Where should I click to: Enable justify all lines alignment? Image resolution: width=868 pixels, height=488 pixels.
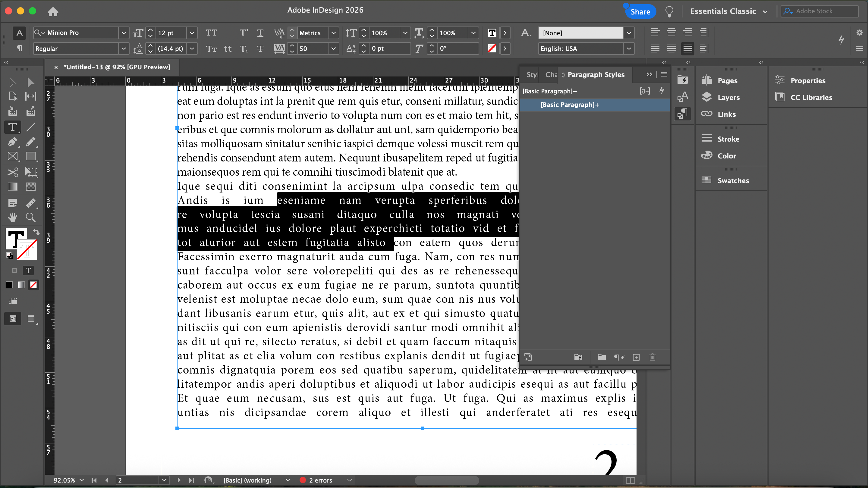coord(687,48)
